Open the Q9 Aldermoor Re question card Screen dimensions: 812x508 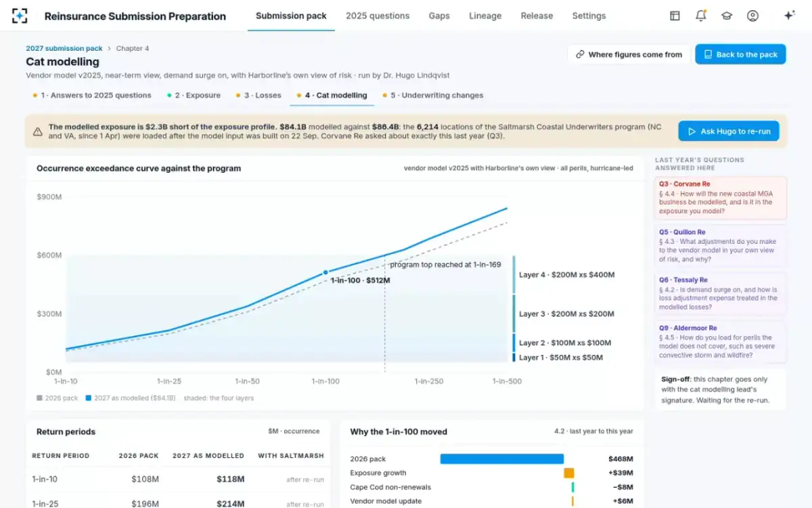tap(721, 341)
